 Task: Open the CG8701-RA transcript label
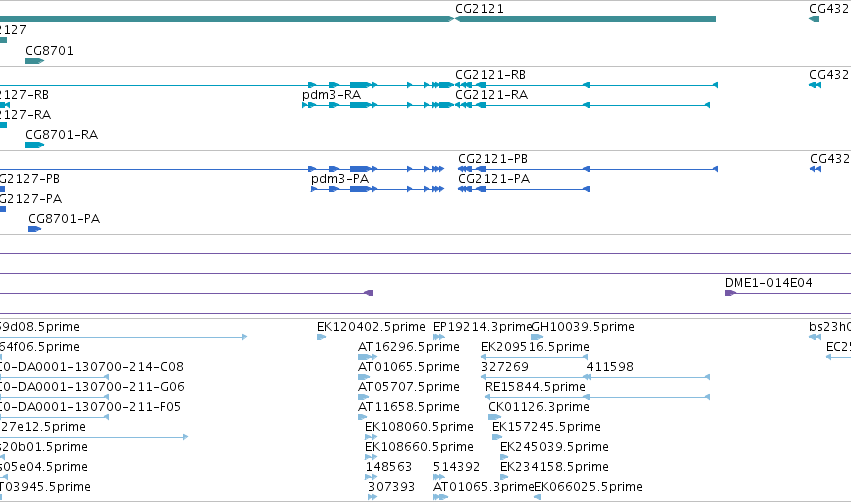coord(61,135)
